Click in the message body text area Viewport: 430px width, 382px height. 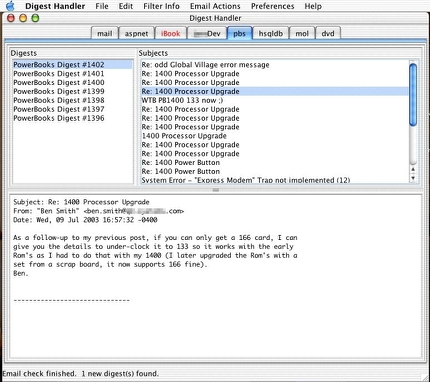pos(215,276)
